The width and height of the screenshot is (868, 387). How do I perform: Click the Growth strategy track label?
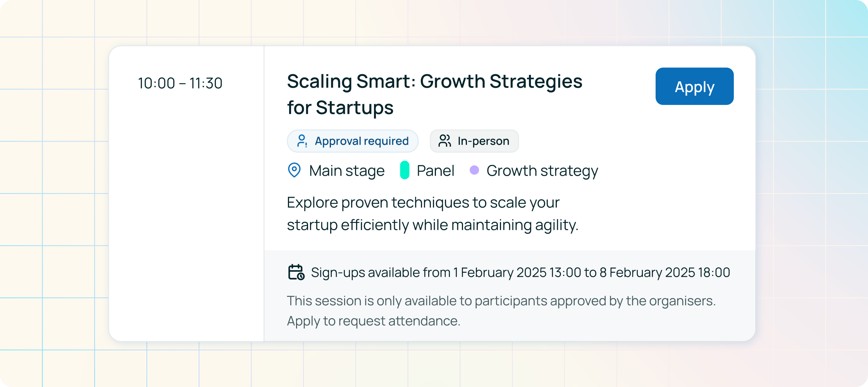(542, 171)
